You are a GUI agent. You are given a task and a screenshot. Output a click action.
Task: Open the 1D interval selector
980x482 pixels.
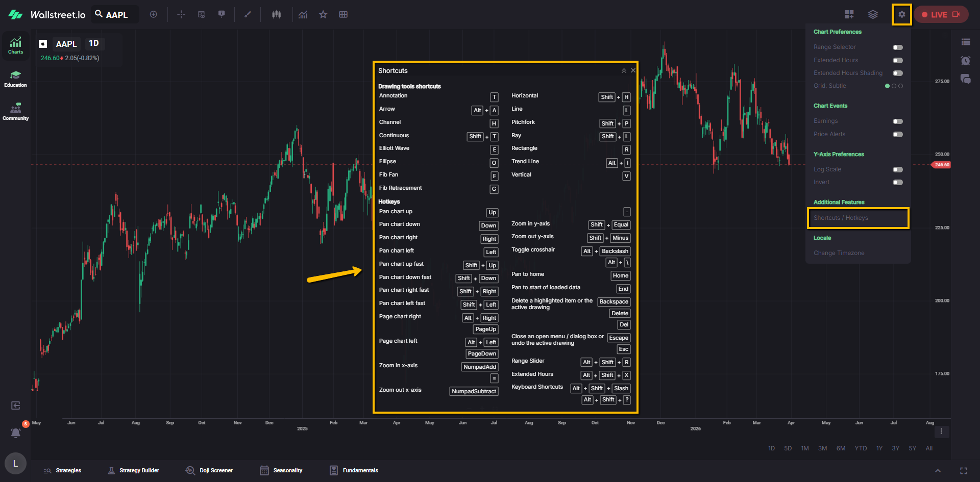pos(94,43)
